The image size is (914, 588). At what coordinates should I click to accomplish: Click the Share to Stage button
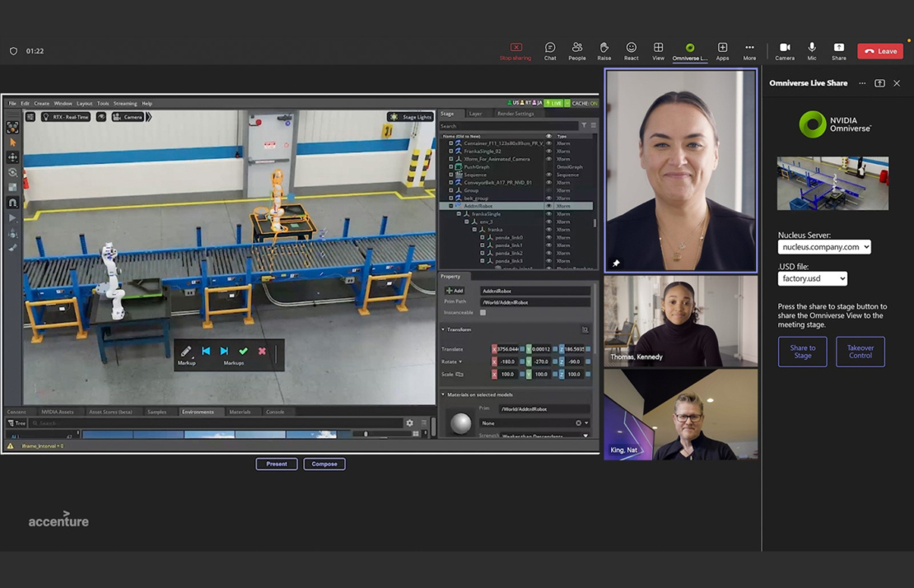click(x=802, y=352)
